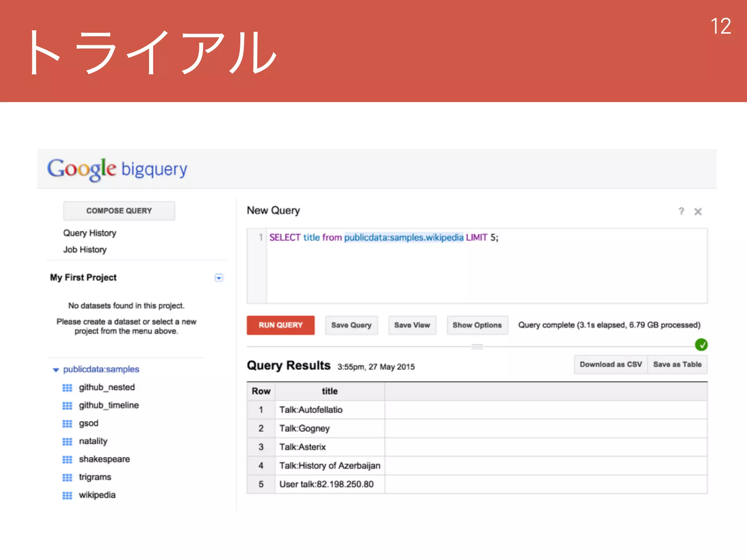Click the trigrams table icon
The image size is (747, 560).
click(67, 477)
